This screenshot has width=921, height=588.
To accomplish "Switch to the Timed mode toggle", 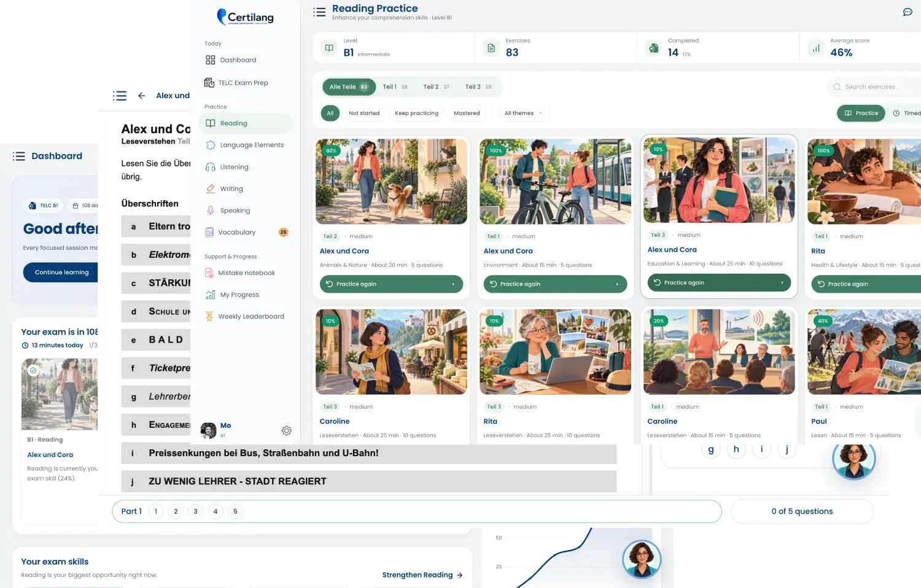I will 906,114.
